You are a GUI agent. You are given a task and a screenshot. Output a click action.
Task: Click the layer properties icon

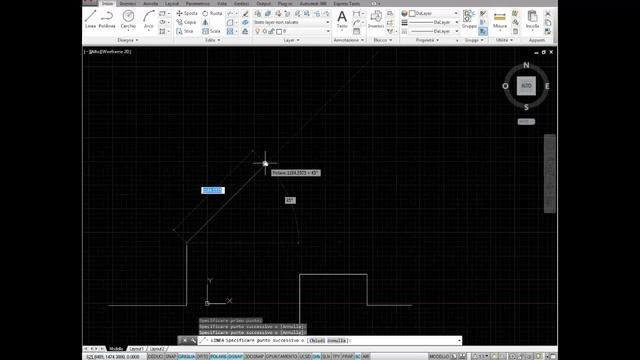[258, 13]
